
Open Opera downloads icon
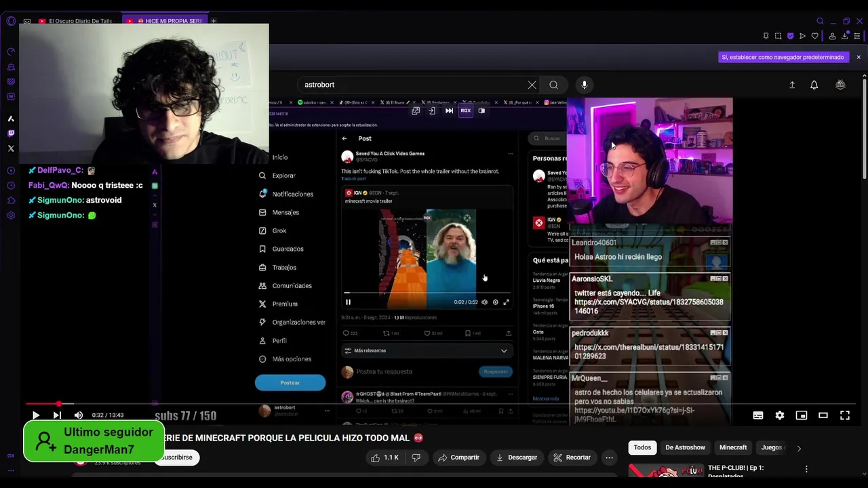pos(844,36)
